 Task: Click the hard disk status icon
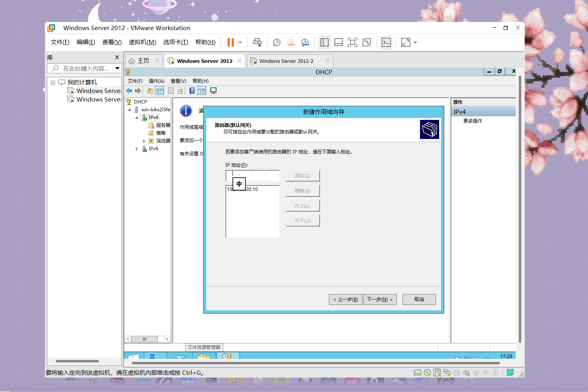tap(417, 373)
